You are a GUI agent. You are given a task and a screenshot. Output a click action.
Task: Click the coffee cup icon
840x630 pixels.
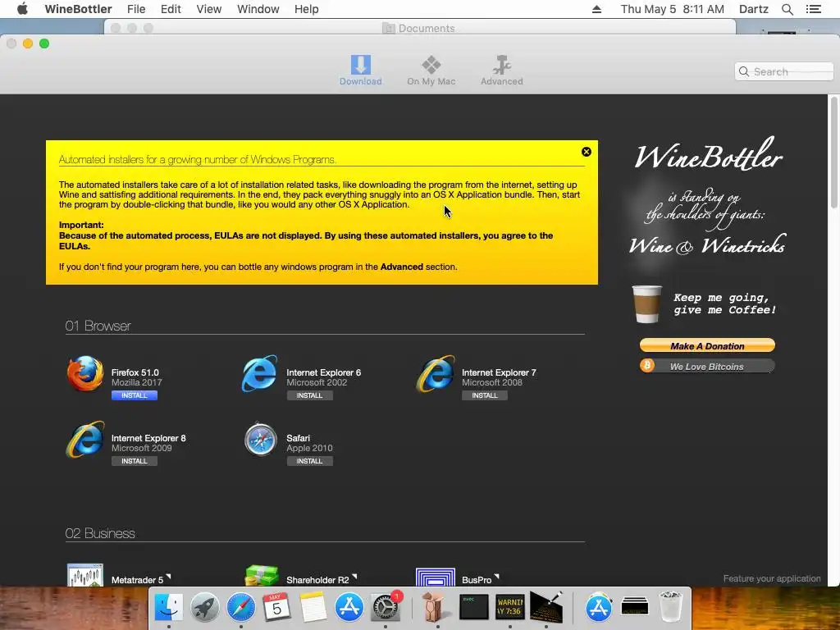pos(647,304)
